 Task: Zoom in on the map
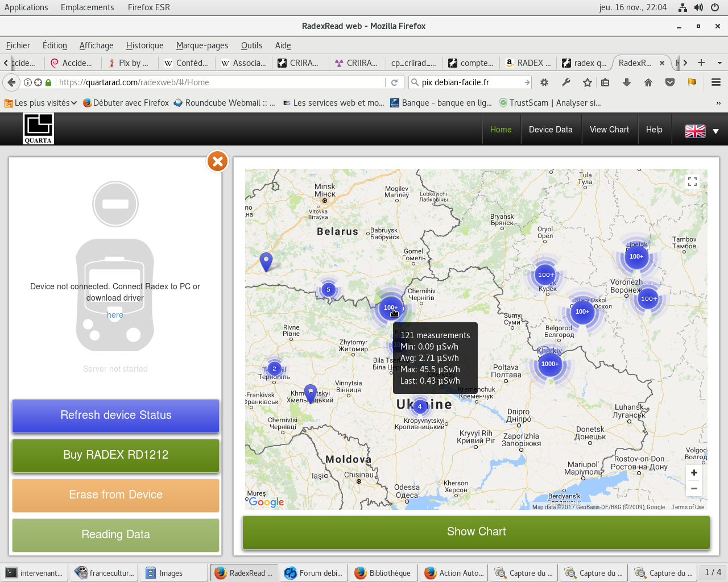pos(694,473)
